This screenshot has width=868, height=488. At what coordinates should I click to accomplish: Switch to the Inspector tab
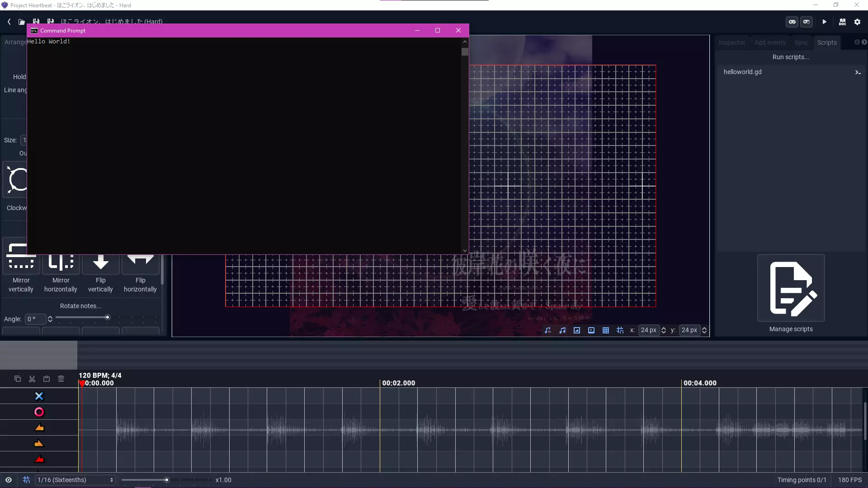(x=731, y=42)
